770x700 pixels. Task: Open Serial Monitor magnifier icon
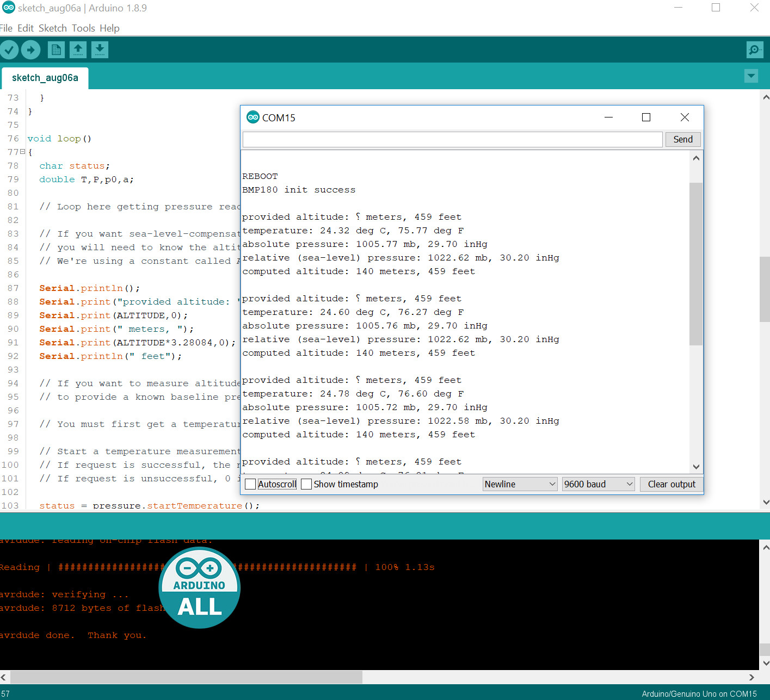coord(755,50)
